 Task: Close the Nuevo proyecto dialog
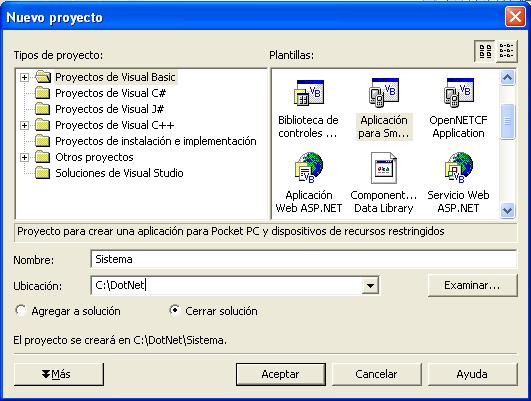[515, 16]
